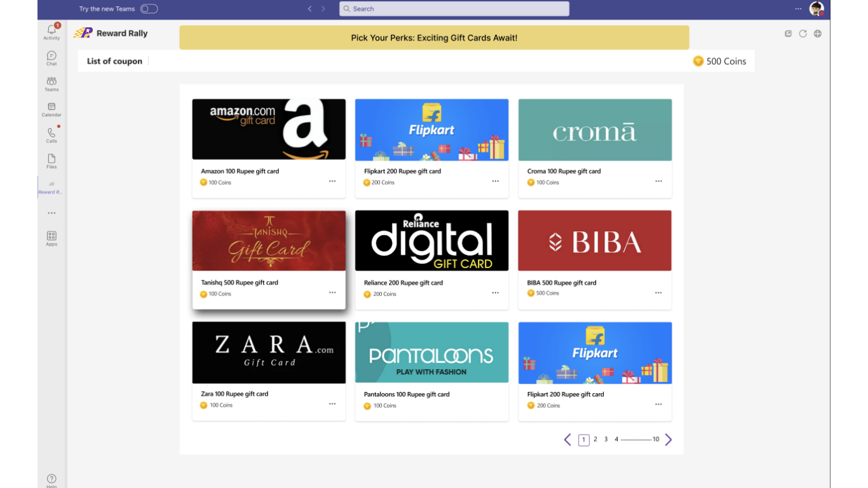Image resolution: width=868 pixels, height=488 pixels.
Task: Click 100 Coins price under Pantaloons card
Action: [384, 405]
